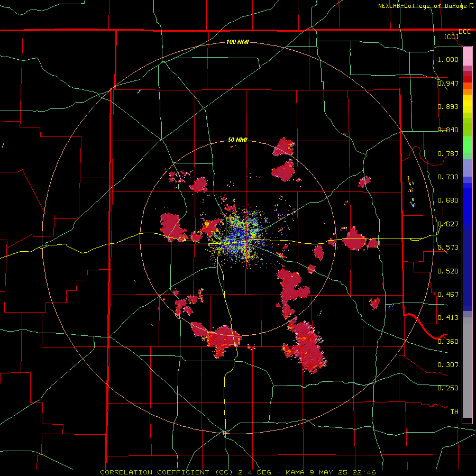The width and height of the screenshot is (476, 476).
Task: Click the light pink band of color scale
Action: [467, 57]
